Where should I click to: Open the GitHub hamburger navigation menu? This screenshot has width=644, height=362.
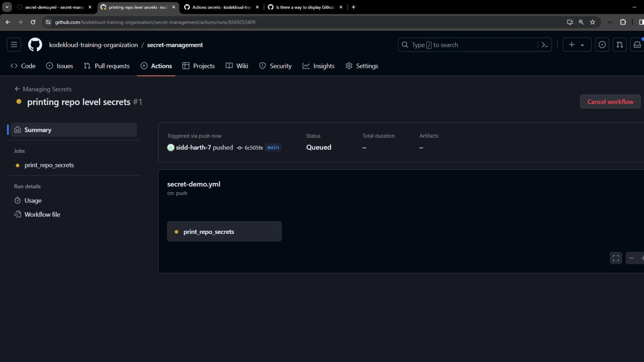[14, 45]
